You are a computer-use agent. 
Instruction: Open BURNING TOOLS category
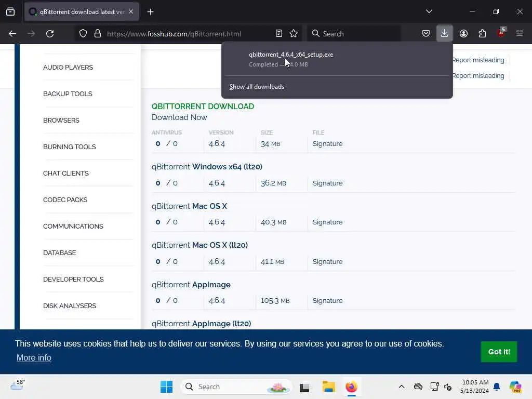69,147
